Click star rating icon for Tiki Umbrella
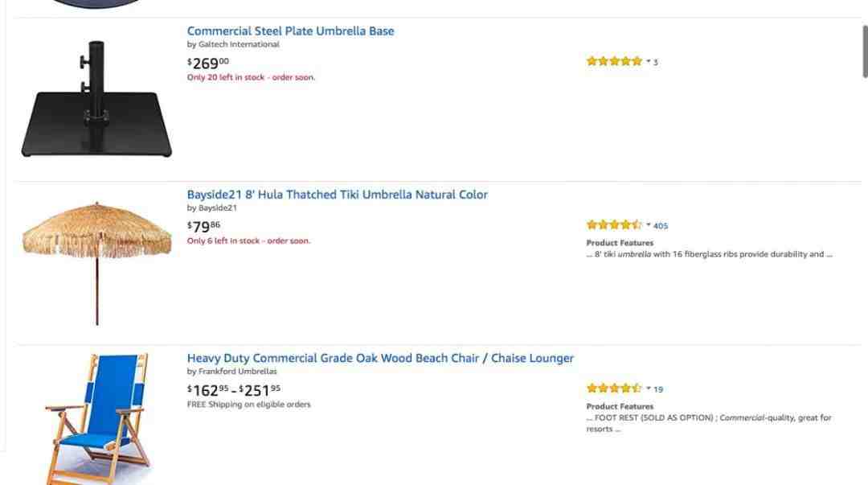 pyautogui.click(x=614, y=224)
